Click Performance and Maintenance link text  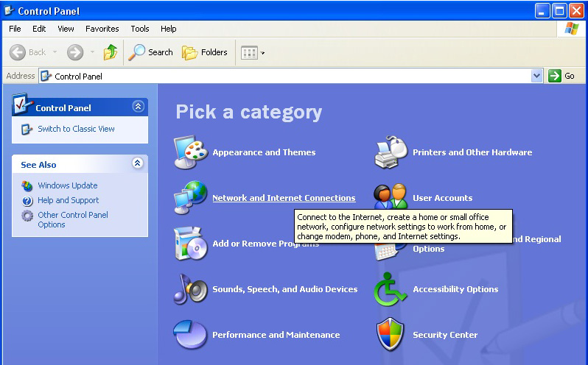coord(276,335)
